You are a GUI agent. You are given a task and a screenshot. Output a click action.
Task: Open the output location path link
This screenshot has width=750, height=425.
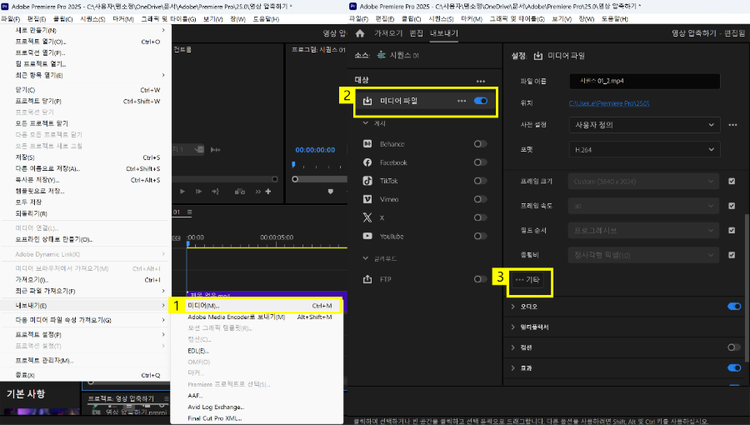tap(609, 103)
